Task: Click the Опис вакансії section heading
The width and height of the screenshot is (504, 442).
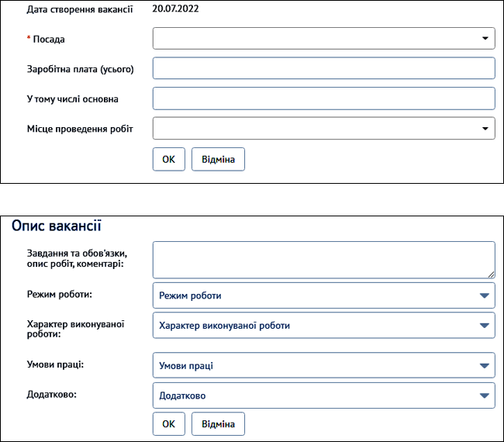Action: click(57, 226)
